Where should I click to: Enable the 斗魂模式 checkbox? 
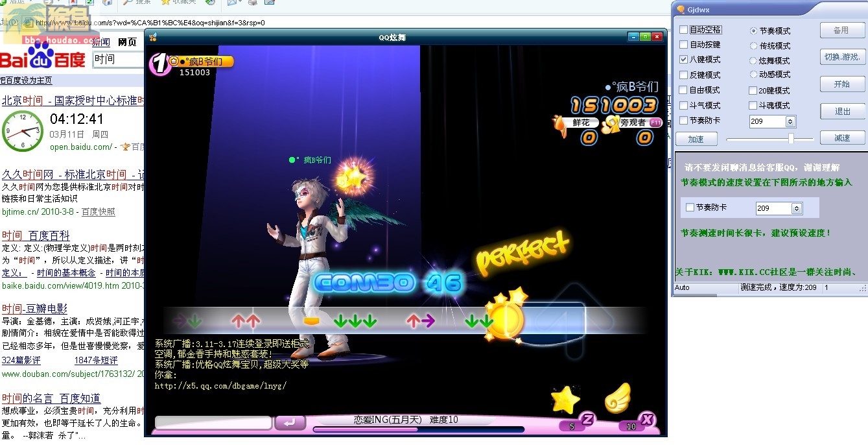(753, 105)
